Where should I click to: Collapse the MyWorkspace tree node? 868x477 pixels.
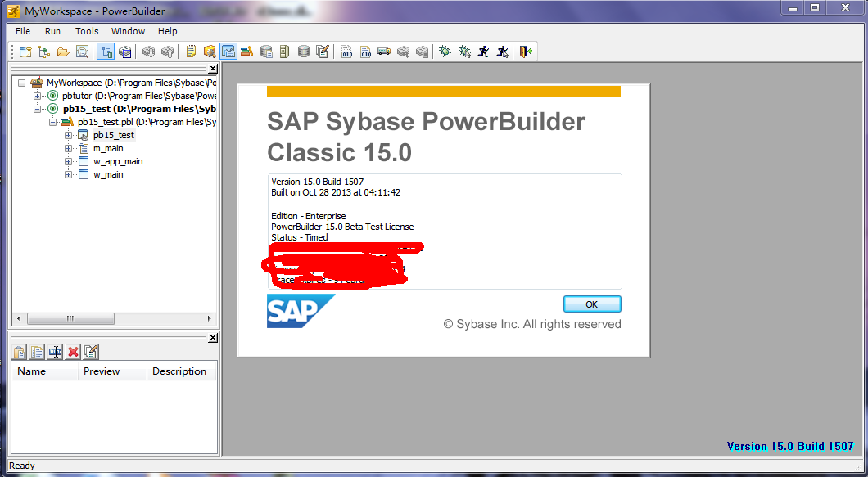pos(21,83)
